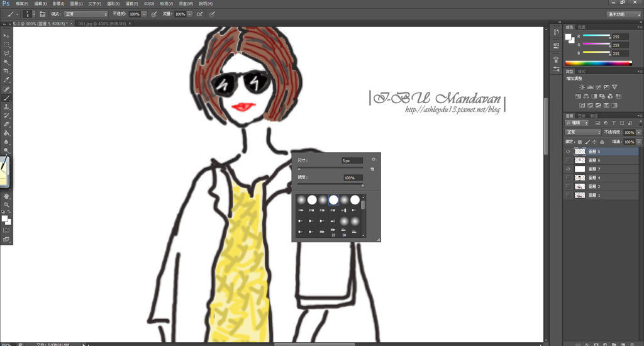644x346 pixels.
Task: Open the File (F) menu
Action: (x=22, y=3)
